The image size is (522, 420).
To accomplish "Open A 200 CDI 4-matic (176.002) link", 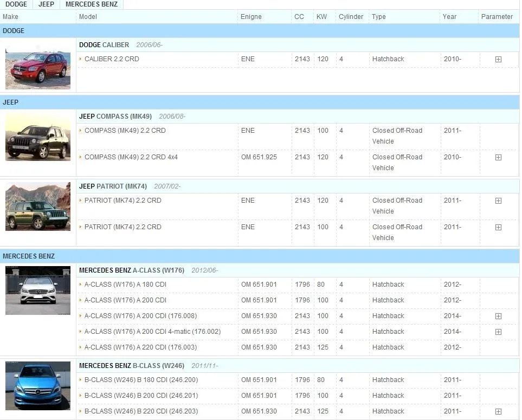I will (x=152, y=332).
